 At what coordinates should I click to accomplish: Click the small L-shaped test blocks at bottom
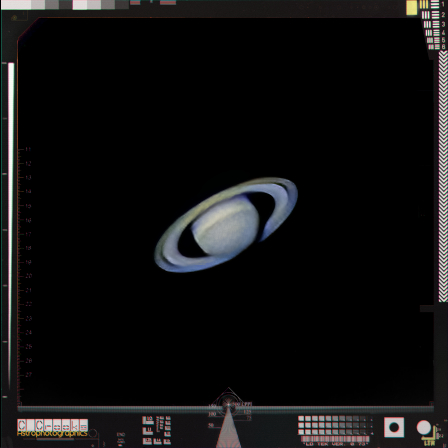point(157,430)
